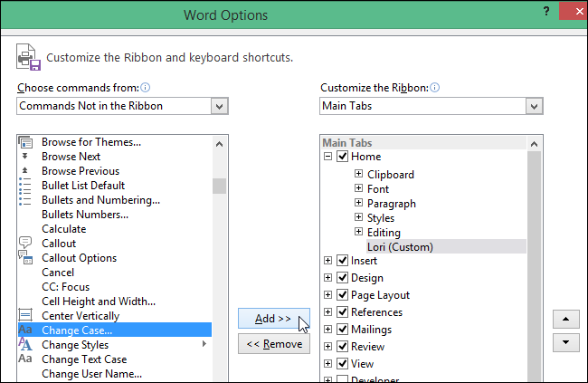
Task: Open the Choose commands from dropdown
Action: [x=219, y=107]
